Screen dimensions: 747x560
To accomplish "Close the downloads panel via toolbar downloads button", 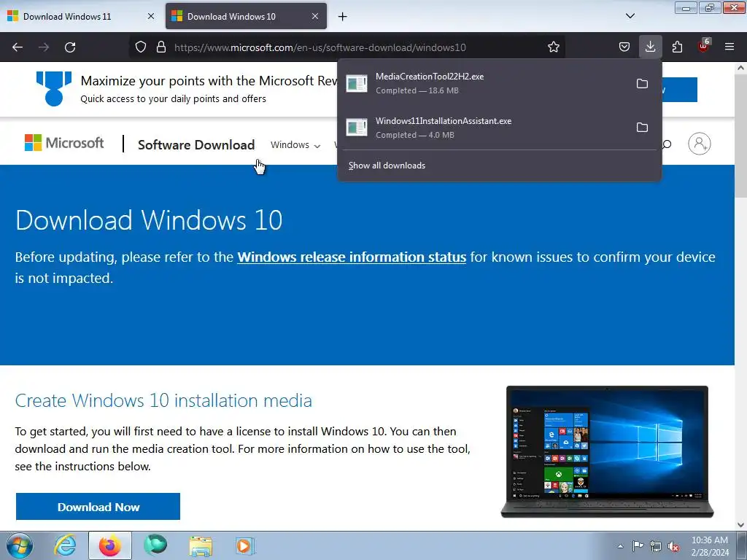I will point(650,47).
